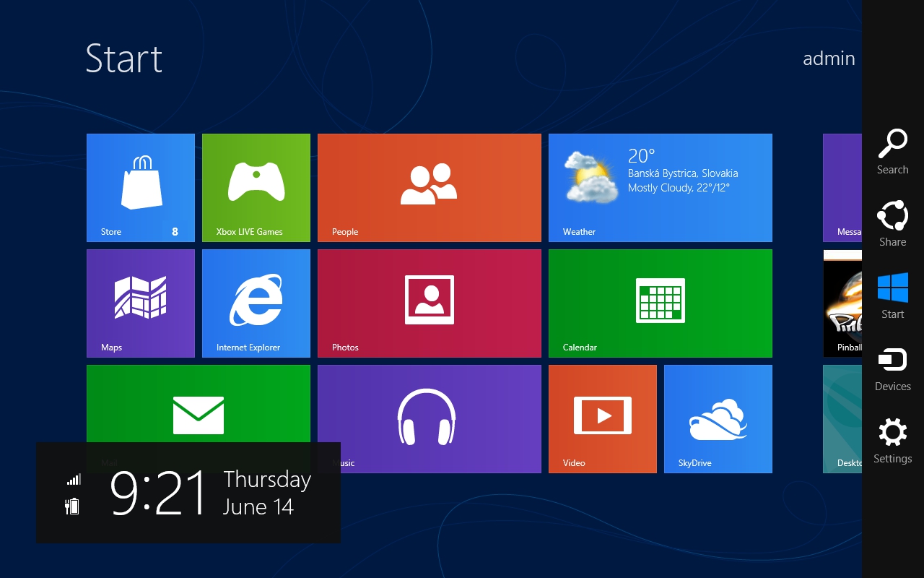
Task: Click the admin user name
Action: [829, 59]
